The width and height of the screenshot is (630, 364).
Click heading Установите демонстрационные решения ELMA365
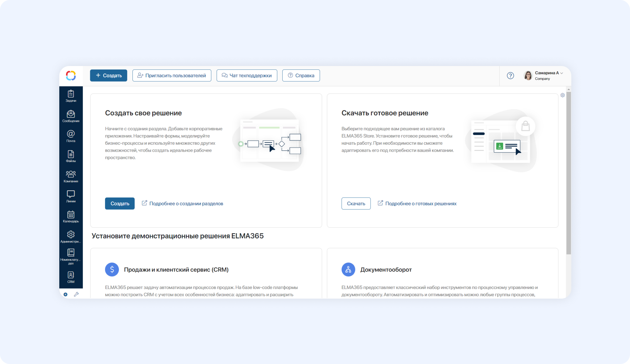pos(178,236)
